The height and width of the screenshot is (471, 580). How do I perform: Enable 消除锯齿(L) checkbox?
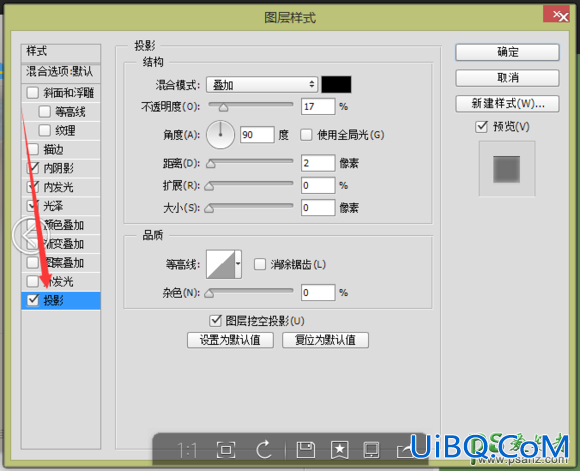pyautogui.click(x=260, y=265)
